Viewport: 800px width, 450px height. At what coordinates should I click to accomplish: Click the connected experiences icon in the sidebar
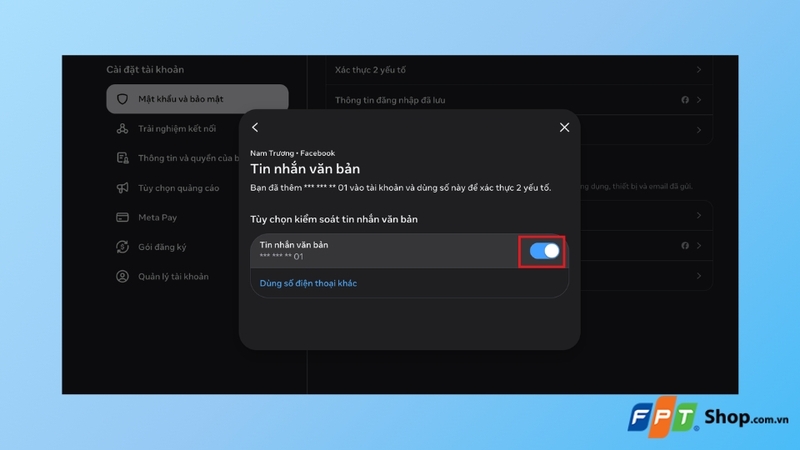tap(122, 129)
